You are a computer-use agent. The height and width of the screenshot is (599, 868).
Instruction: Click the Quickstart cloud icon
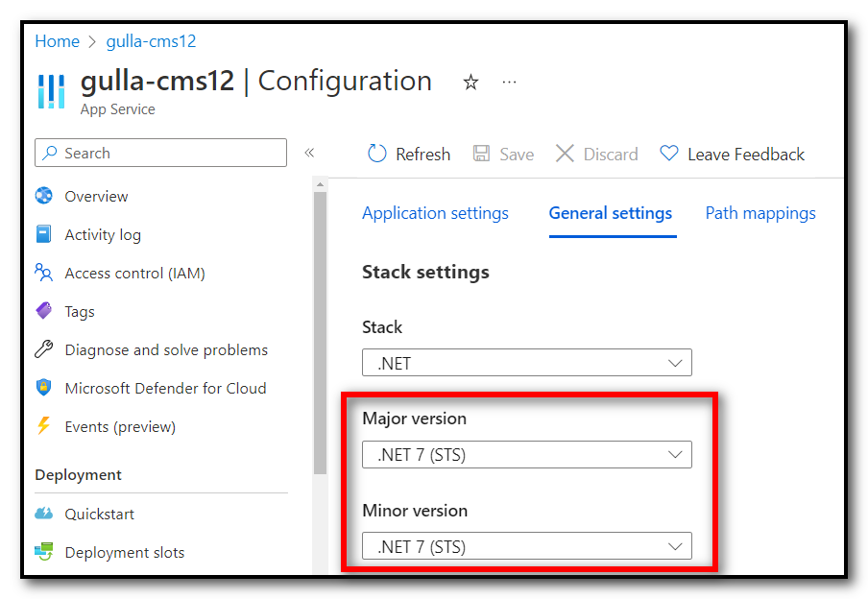pyautogui.click(x=44, y=514)
